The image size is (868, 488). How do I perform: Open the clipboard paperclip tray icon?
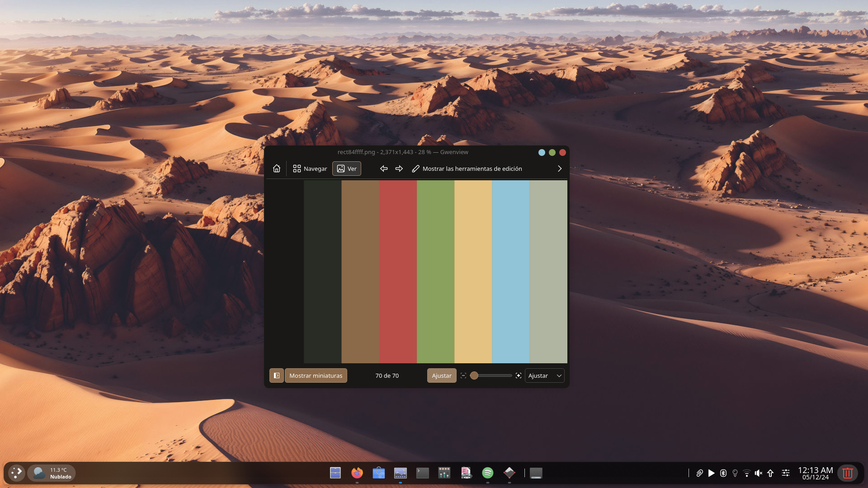[699, 473]
